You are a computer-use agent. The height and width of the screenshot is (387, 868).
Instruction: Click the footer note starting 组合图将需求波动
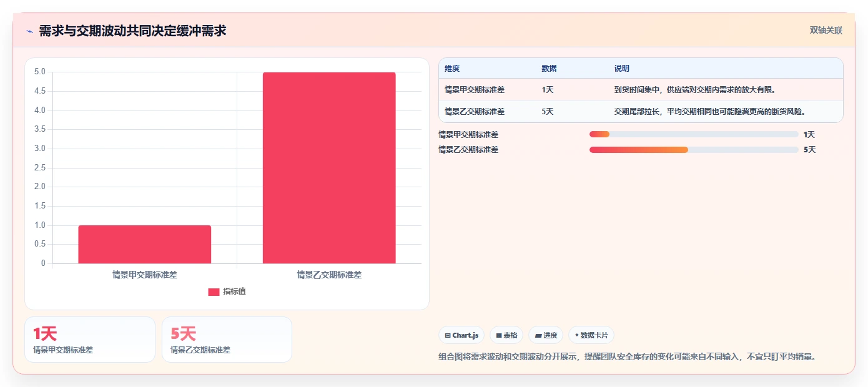tap(628, 357)
